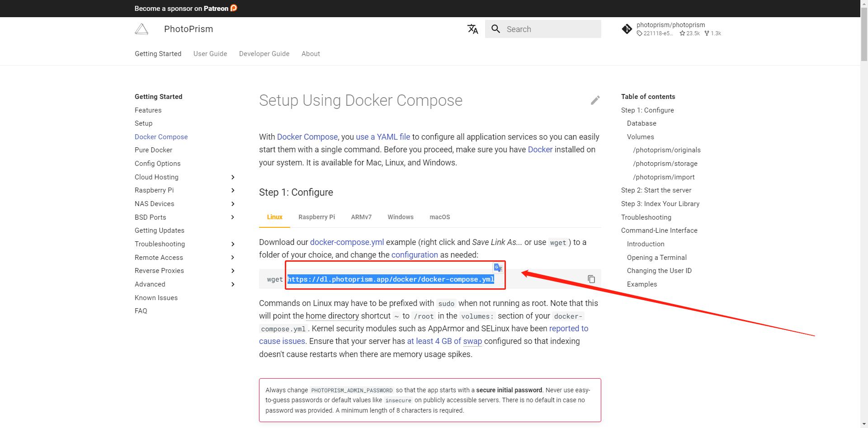Jump to Step 1: Configure in contents
Image resolution: width=868 pixels, height=428 pixels.
[647, 110]
